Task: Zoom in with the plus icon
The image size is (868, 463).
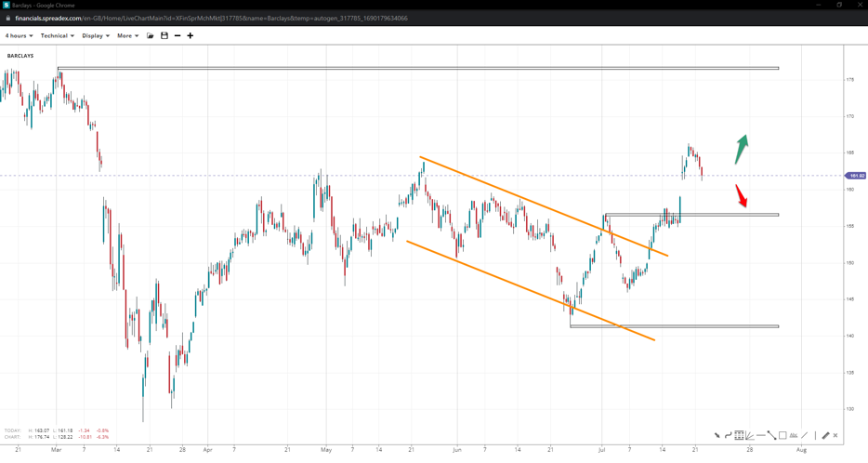Action: click(191, 36)
